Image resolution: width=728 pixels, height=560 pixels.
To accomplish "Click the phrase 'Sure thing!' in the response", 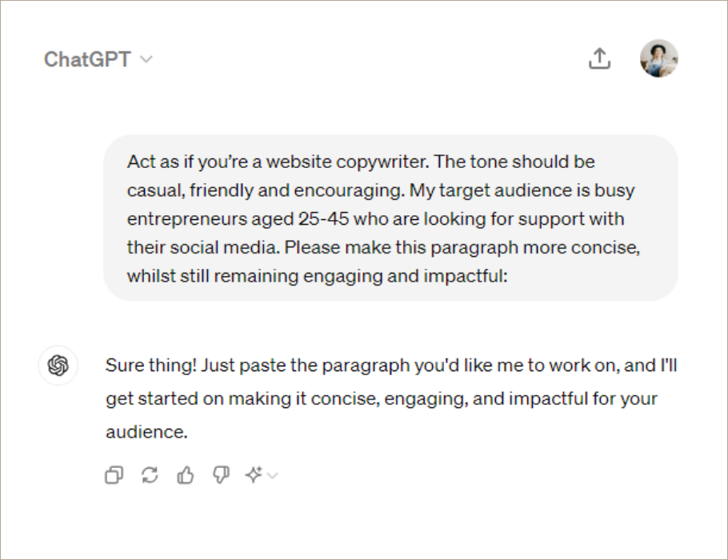I will 151,366.
